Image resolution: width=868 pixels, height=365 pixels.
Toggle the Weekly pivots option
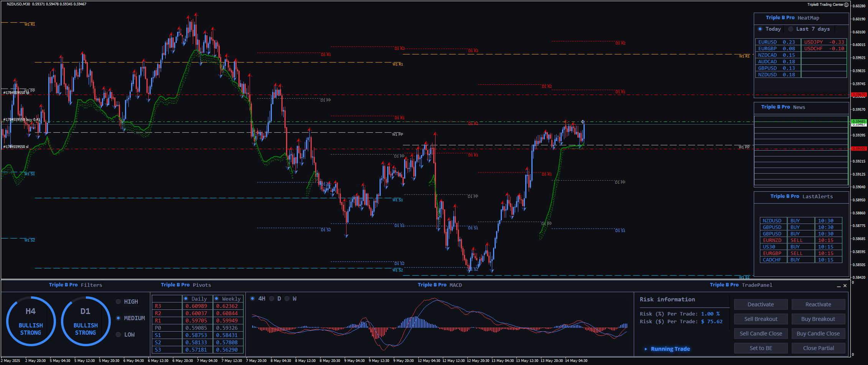point(217,299)
